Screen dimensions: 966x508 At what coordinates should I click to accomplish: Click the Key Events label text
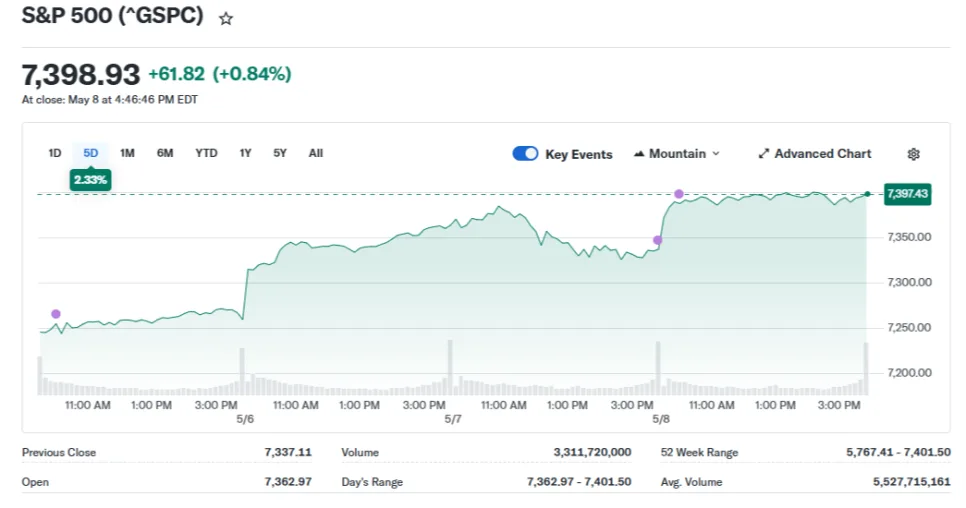[579, 155]
